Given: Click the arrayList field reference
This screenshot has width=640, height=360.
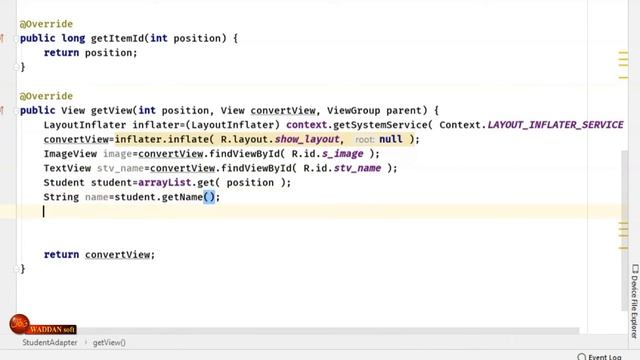Looking at the screenshot, I should (x=164, y=182).
